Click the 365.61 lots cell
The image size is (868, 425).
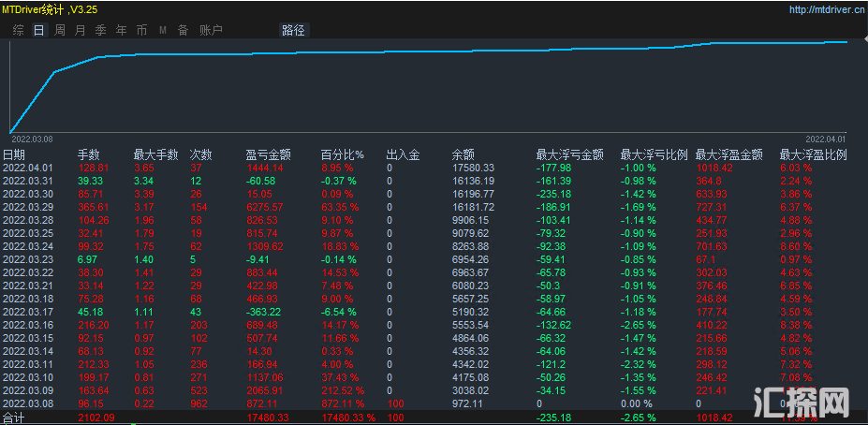click(93, 207)
